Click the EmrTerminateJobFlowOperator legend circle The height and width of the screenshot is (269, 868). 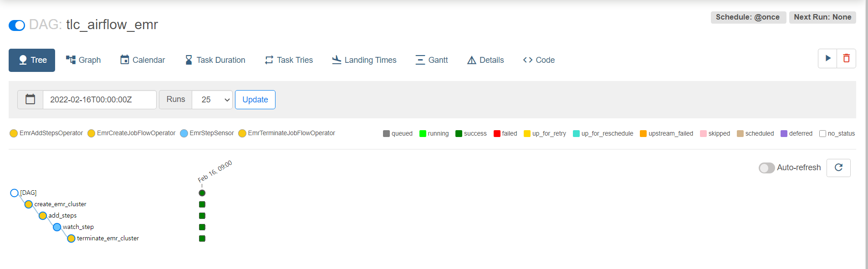pyautogui.click(x=242, y=133)
